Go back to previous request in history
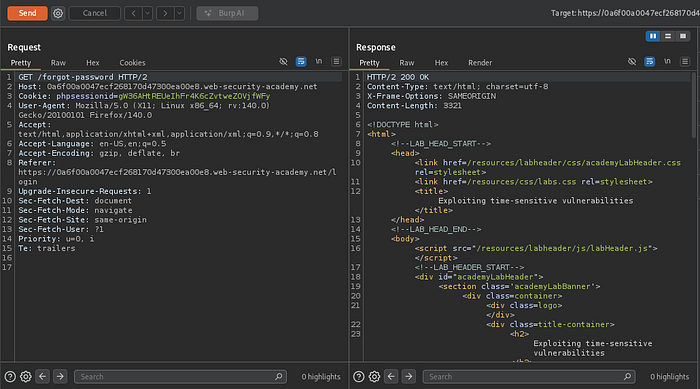 [x=133, y=13]
